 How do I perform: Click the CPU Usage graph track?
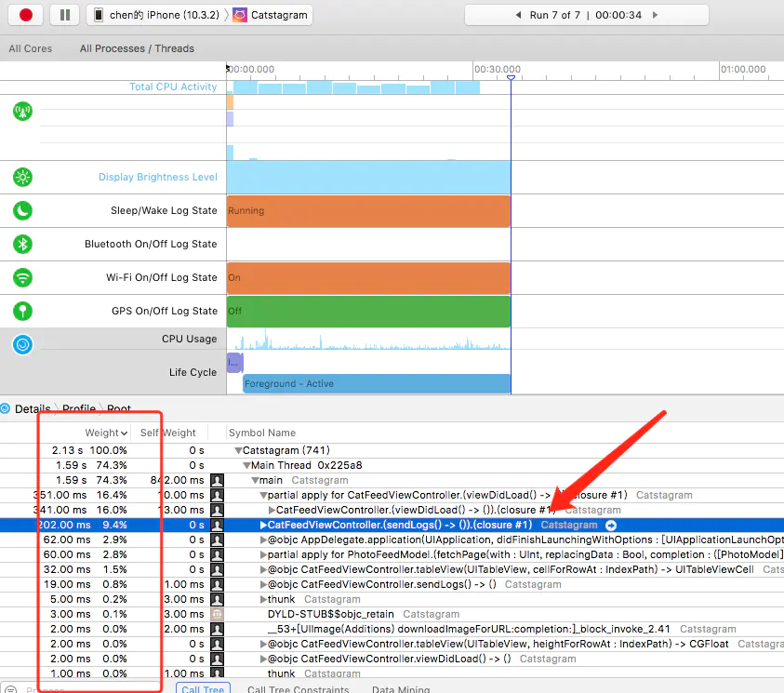[x=368, y=339]
